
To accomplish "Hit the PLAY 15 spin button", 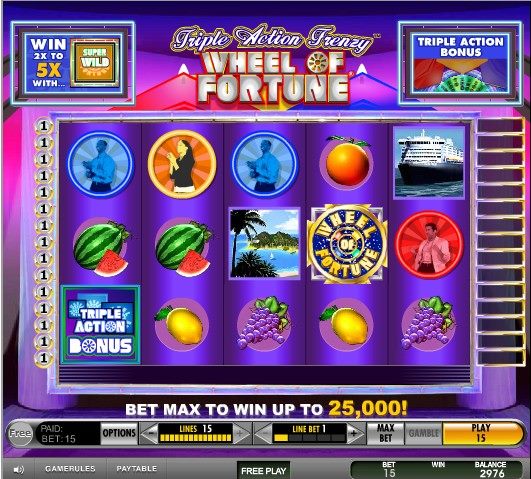I will coord(482,433).
